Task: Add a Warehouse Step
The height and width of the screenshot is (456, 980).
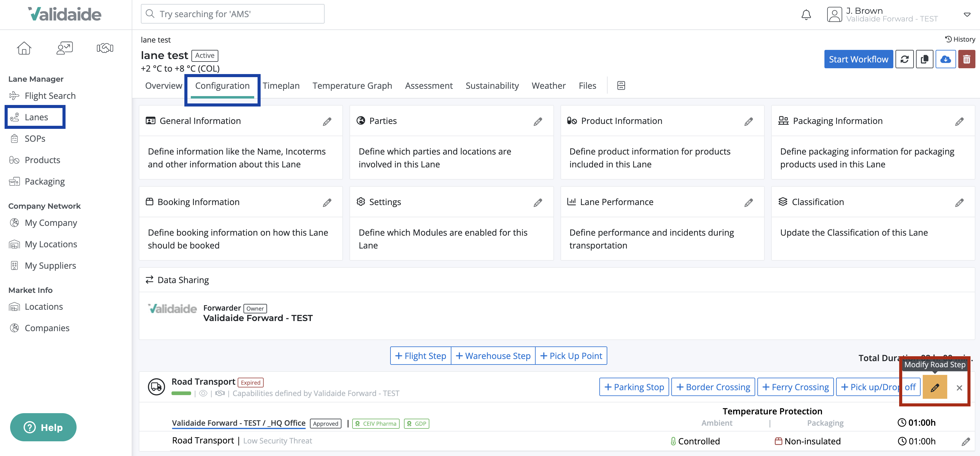Action: (493, 356)
